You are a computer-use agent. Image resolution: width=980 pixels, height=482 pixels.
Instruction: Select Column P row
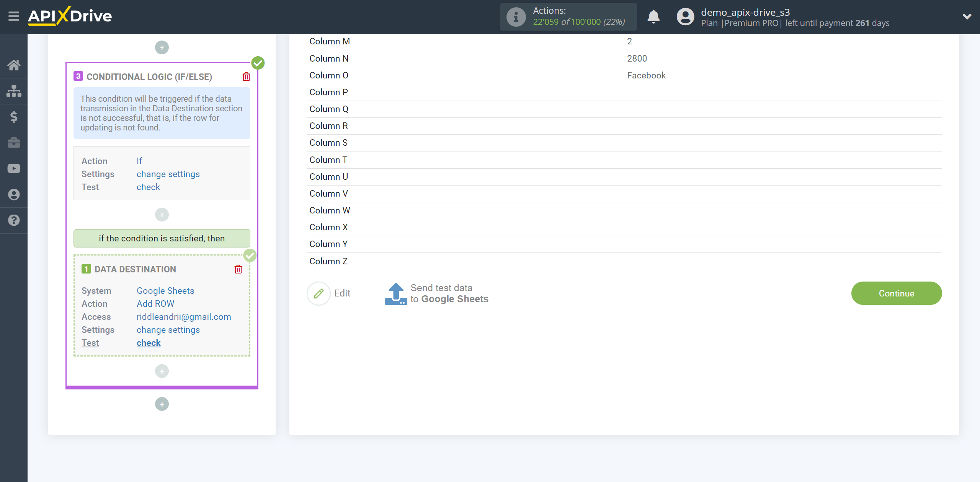coord(624,92)
